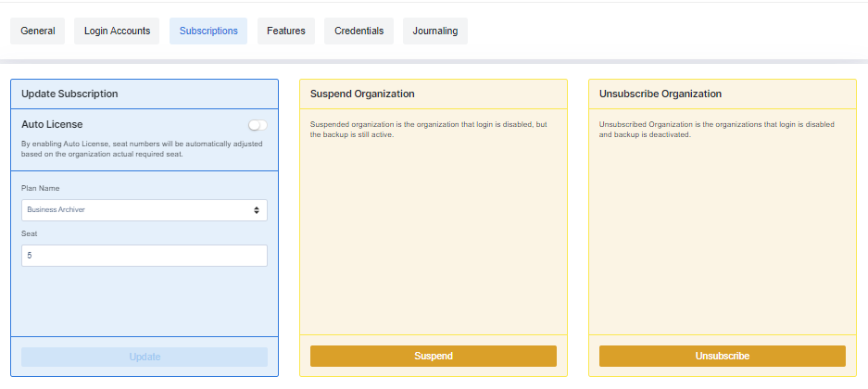
Task: Open the Credentials tab
Action: (359, 31)
